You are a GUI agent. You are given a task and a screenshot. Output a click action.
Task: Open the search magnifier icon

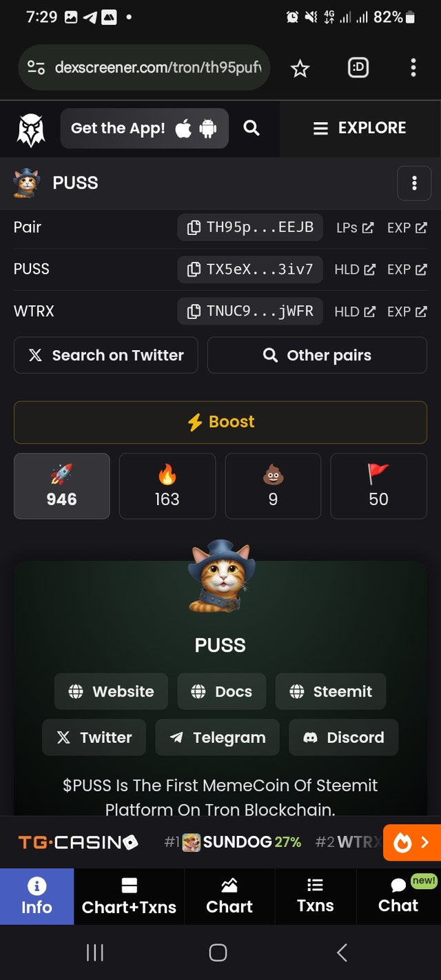[x=252, y=127]
